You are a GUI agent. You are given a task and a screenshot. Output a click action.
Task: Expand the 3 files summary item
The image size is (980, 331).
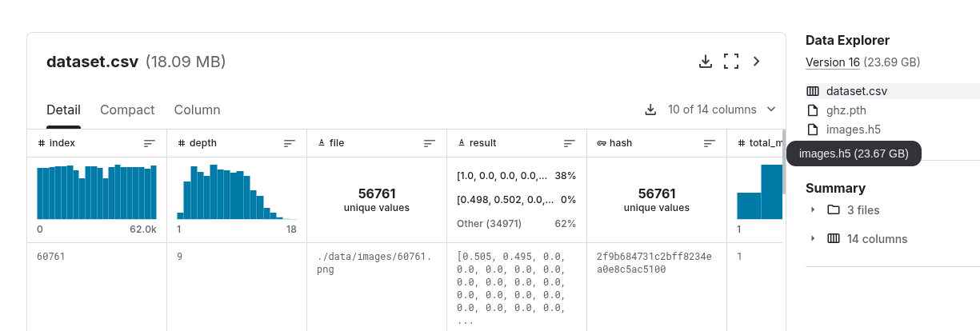point(813,210)
